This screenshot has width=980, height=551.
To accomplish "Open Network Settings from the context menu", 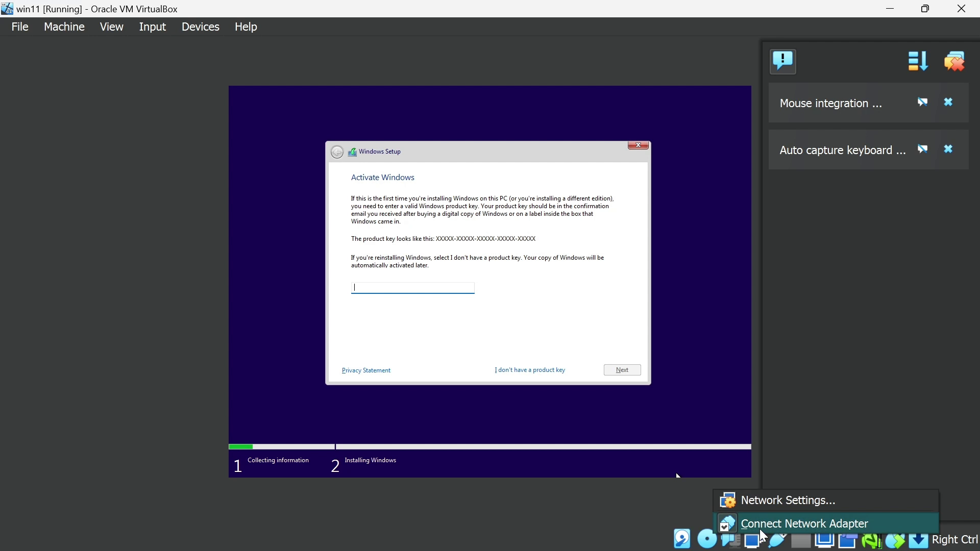I will [788, 500].
